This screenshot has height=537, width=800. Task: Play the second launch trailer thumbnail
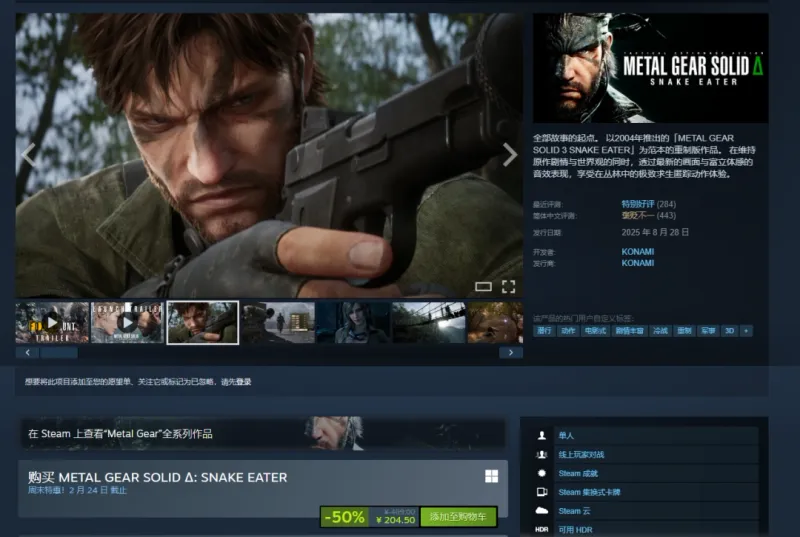pyautogui.click(x=127, y=322)
